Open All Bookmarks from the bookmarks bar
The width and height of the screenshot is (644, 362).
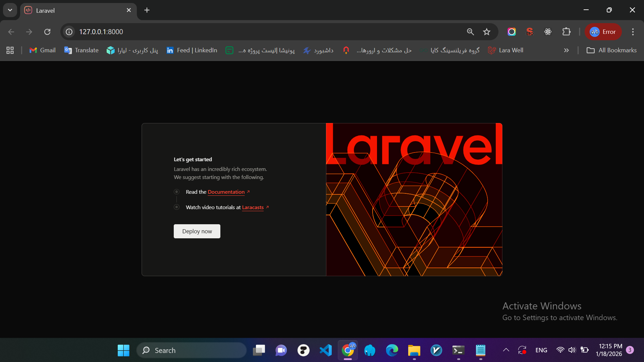[x=611, y=50]
